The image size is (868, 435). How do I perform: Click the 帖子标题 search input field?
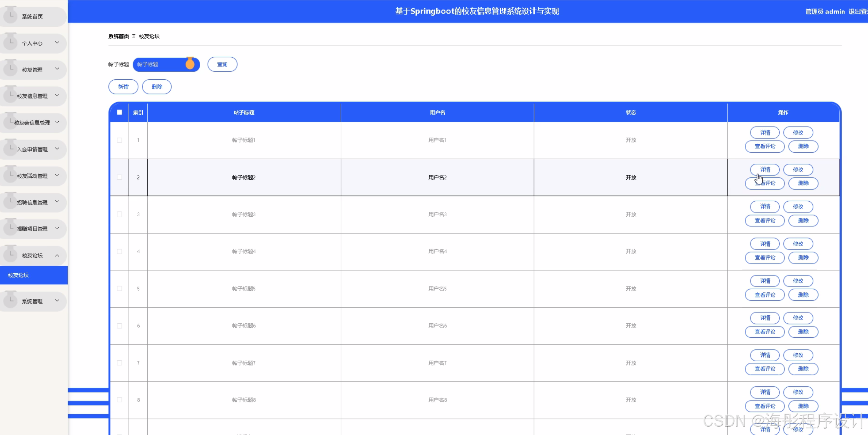click(x=160, y=64)
